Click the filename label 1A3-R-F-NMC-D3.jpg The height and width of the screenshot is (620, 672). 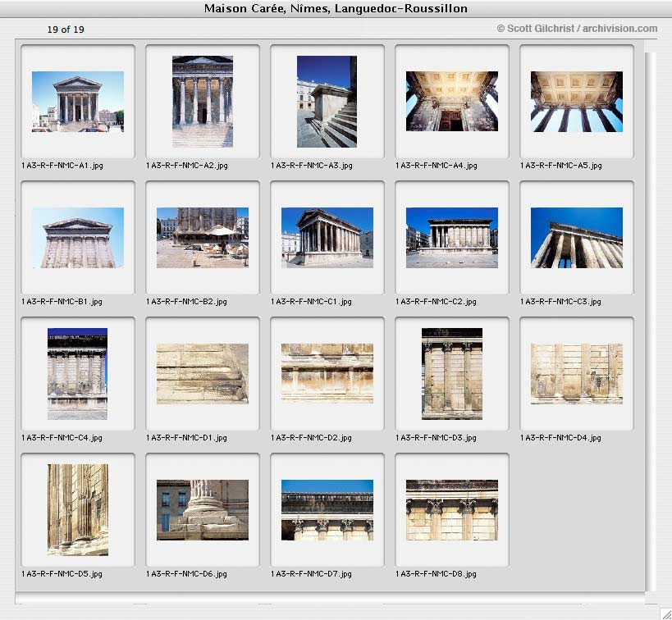click(x=436, y=438)
